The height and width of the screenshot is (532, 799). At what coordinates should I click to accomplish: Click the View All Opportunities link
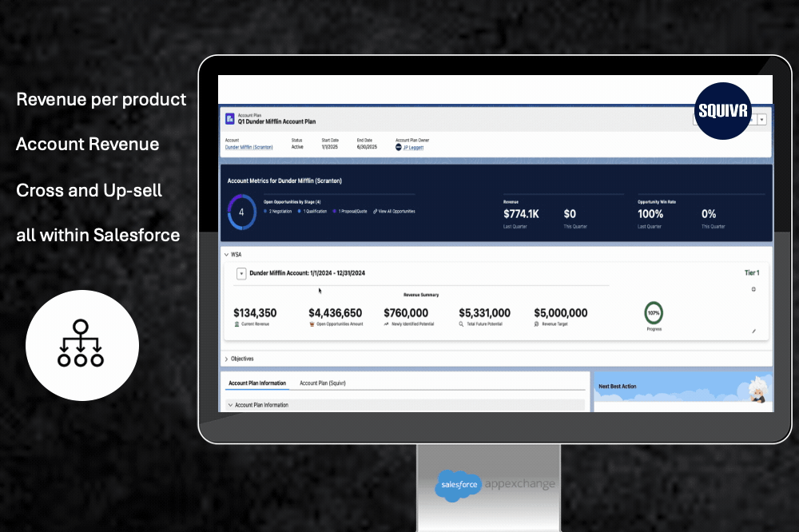tap(394, 211)
